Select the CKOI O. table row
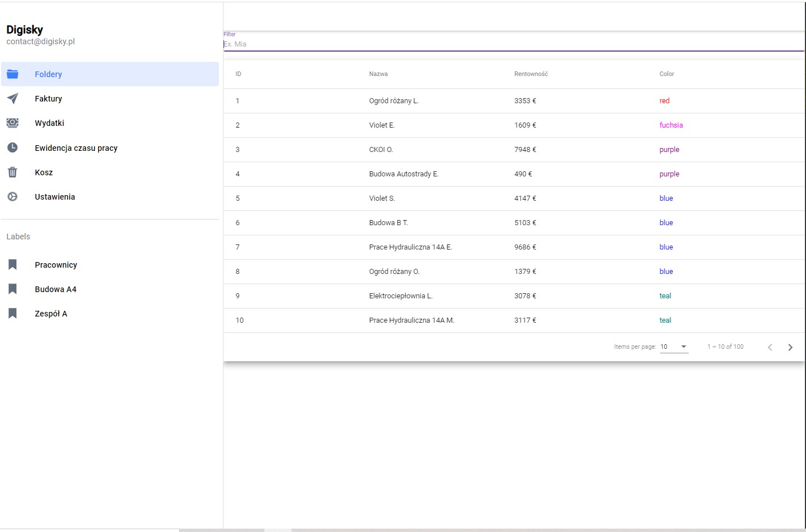The image size is (806, 532). click(381, 150)
